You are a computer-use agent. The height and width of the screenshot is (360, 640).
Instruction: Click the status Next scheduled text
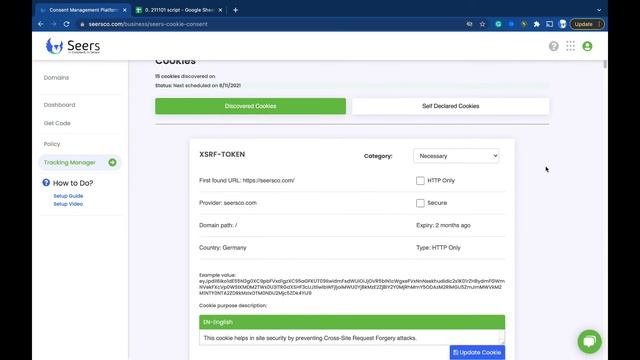pos(198,85)
